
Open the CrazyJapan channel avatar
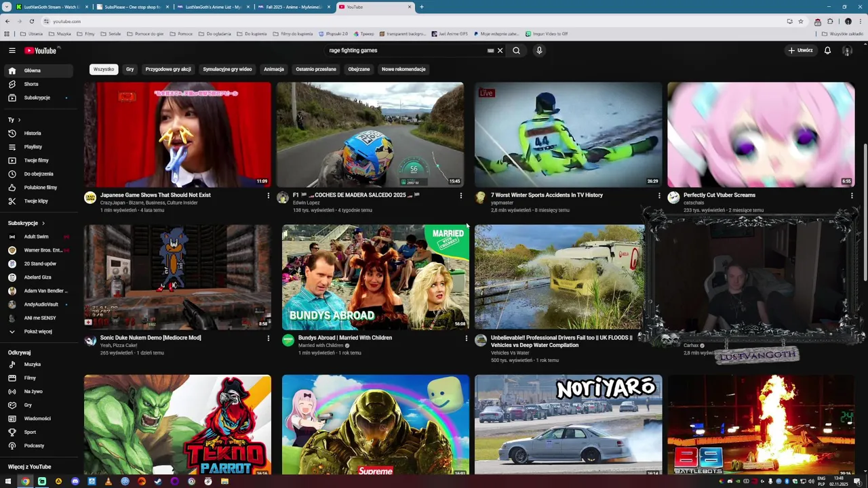[90, 198]
